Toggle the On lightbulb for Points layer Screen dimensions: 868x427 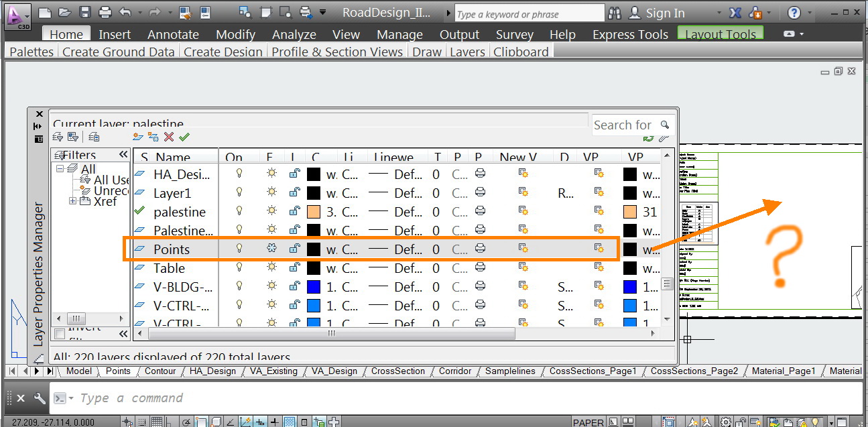[x=238, y=249]
